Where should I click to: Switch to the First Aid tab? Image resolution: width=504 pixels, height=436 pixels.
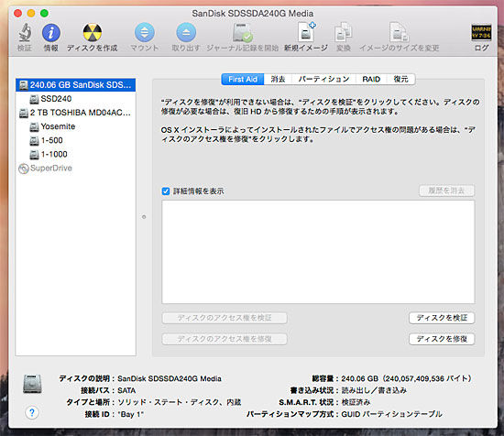[243, 80]
